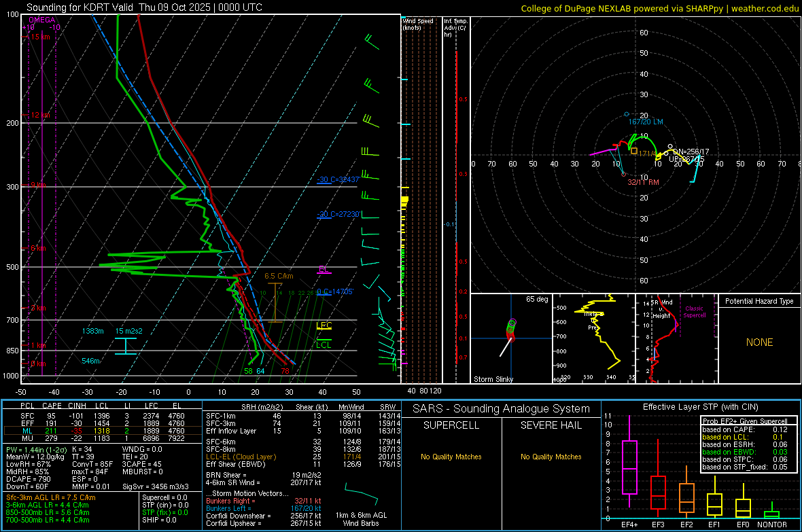Click the '1km & 6km AGL Wind Barbs' caption
Viewport: 802px width, 532px height.
click(x=361, y=519)
